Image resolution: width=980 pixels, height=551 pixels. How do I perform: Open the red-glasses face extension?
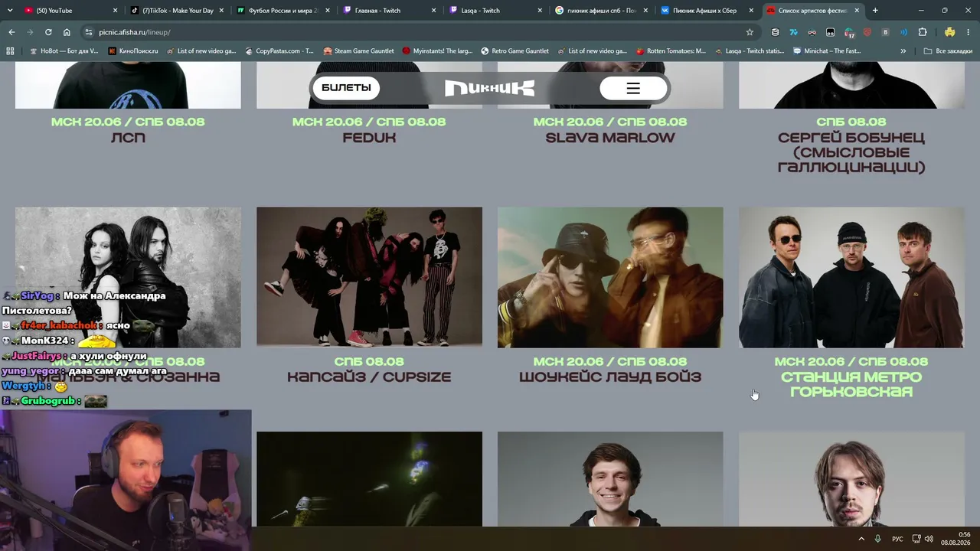812,32
